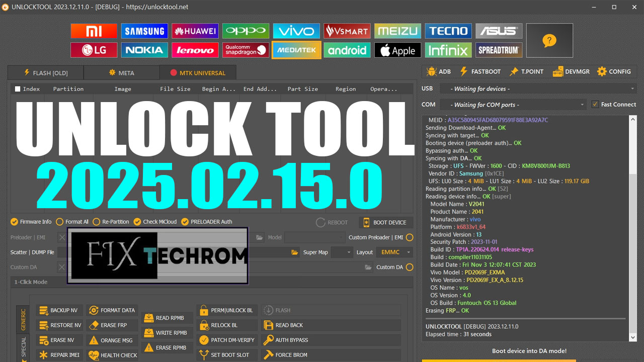
Task: Open the ADB tool
Action: point(439,72)
